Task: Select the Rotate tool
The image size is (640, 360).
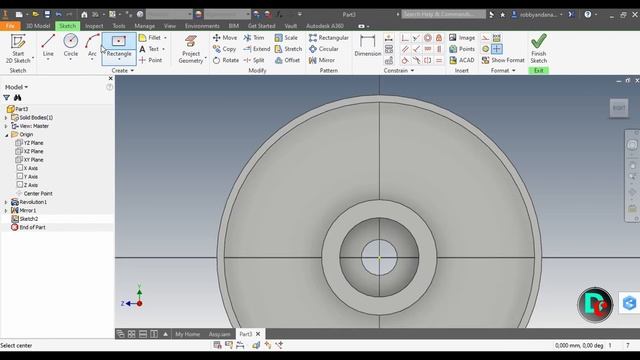Action: click(226, 60)
